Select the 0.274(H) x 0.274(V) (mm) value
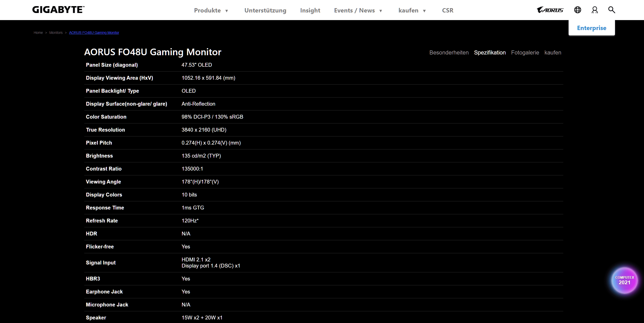This screenshot has height=323, width=644. point(211,143)
